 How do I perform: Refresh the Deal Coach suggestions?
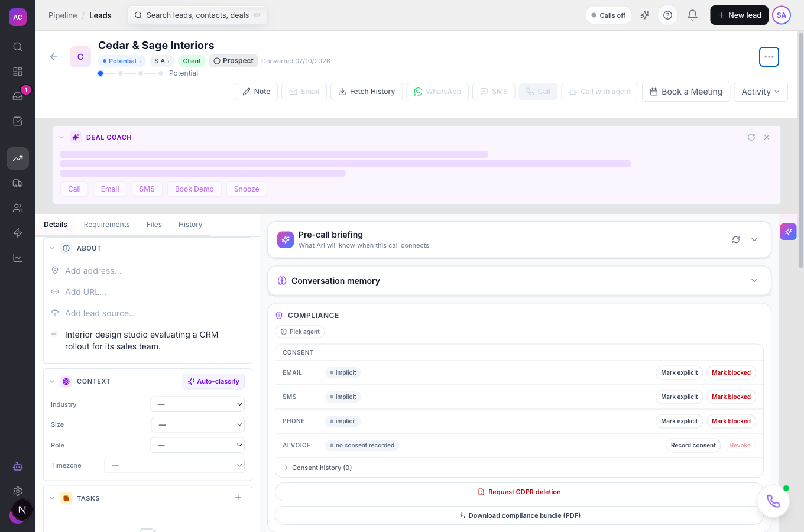pos(751,137)
